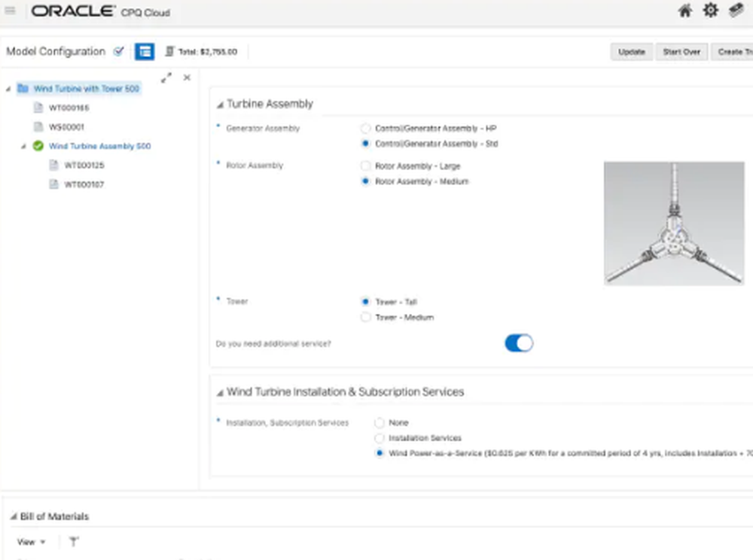Click the Model Configuration heading
The height and width of the screenshot is (560, 753).
[x=56, y=51]
